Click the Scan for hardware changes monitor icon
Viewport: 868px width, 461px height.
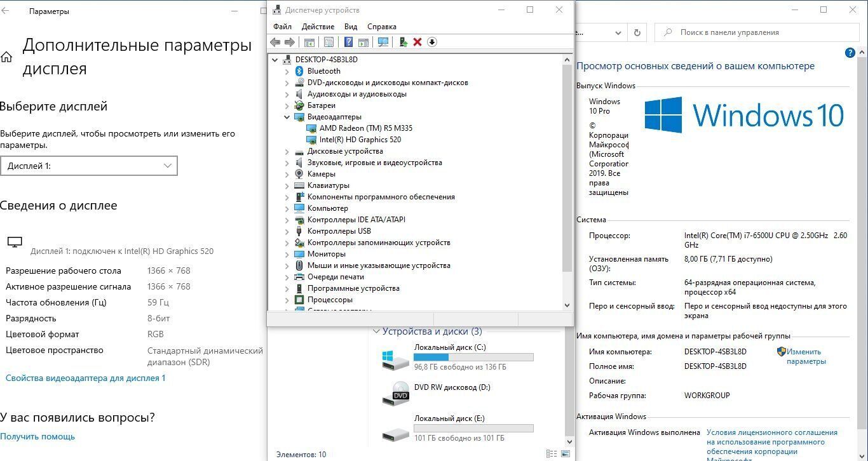(x=383, y=42)
